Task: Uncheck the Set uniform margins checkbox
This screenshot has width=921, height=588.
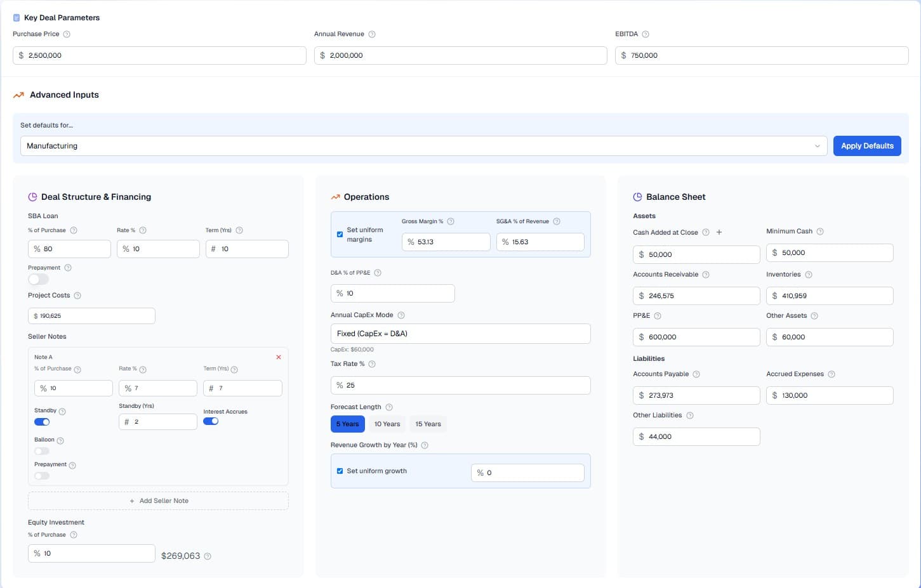Action: pos(340,234)
